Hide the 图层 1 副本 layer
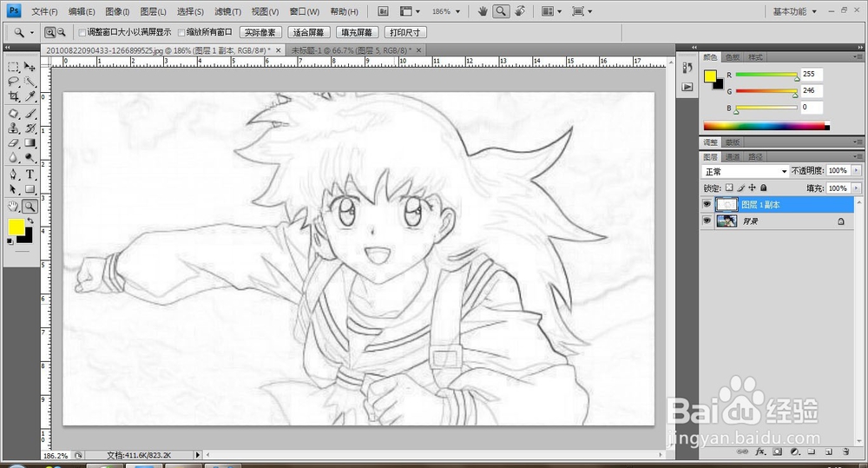868x468 pixels. 707,204
